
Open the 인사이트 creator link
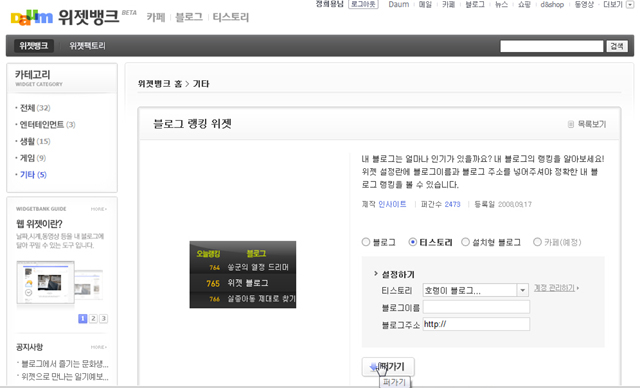coord(392,204)
